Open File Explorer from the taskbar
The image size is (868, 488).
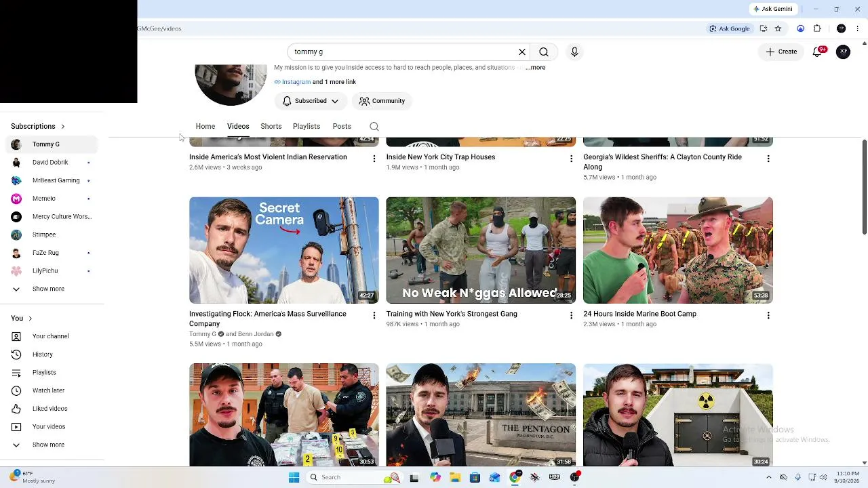click(x=455, y=477)
